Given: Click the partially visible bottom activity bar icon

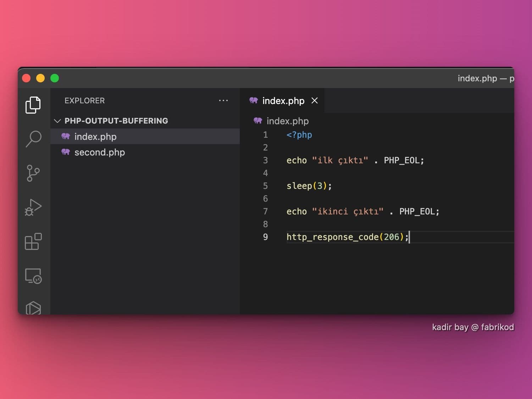Looking at the screenshot, I should pos(33,308).
